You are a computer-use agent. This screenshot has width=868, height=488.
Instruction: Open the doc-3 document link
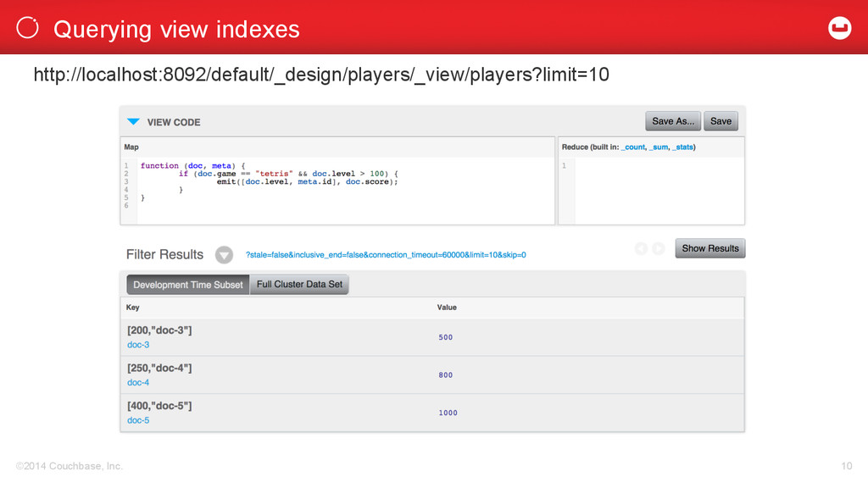138,345
